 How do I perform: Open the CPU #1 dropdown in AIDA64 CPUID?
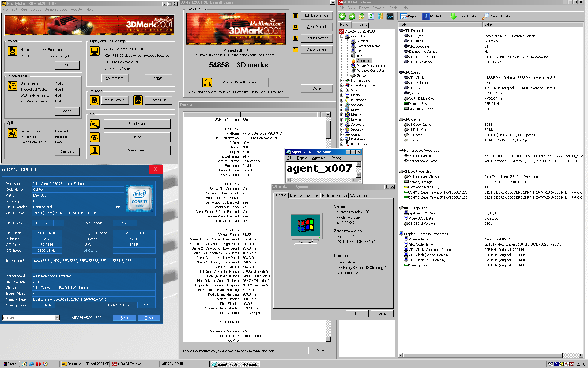(57, 318)
